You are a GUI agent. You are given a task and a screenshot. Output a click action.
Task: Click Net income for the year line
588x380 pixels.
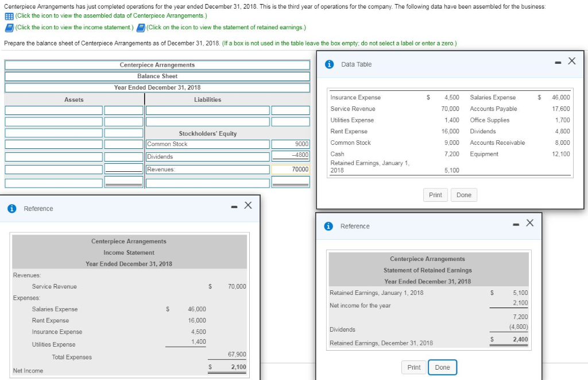pos(428,305)
